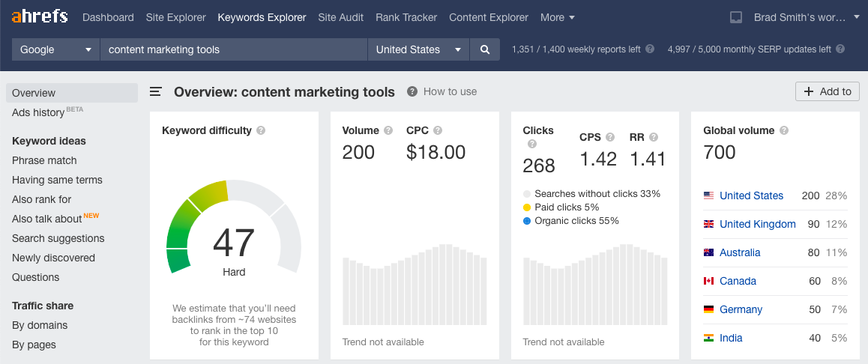Click the help icon beside weekly reports left
Viewport: 868px width, 364px height.
point(650,49)
